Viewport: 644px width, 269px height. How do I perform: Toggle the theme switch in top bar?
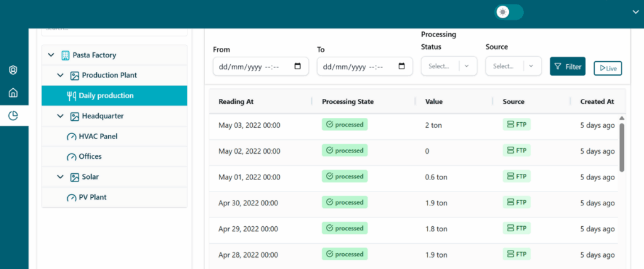tap(509, 13)
